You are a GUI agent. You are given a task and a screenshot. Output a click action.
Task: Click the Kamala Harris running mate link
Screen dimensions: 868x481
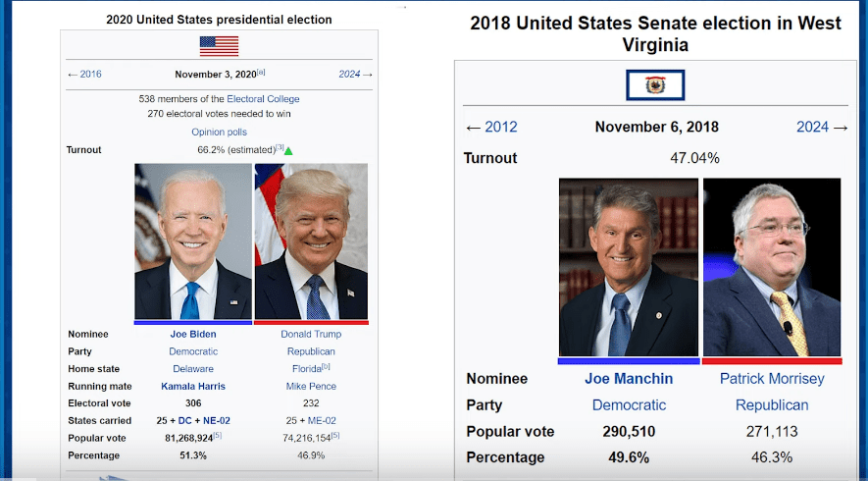[x=193, y=387]
